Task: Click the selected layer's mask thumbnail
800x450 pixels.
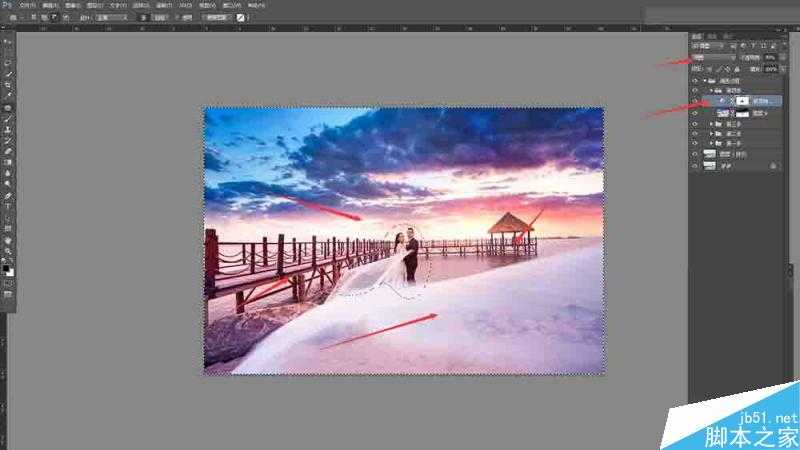Action: tap(741, 101)
